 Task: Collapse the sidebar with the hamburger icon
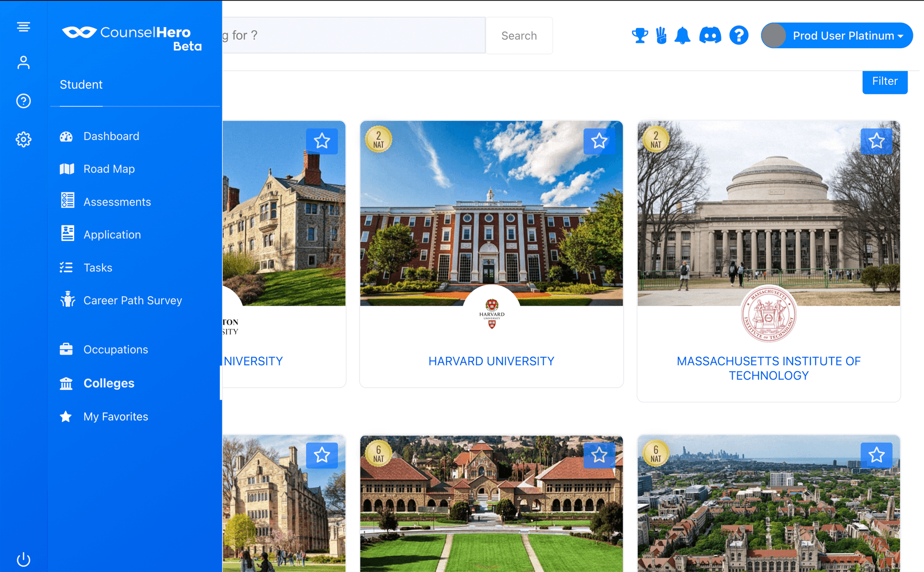coord(24,27)
